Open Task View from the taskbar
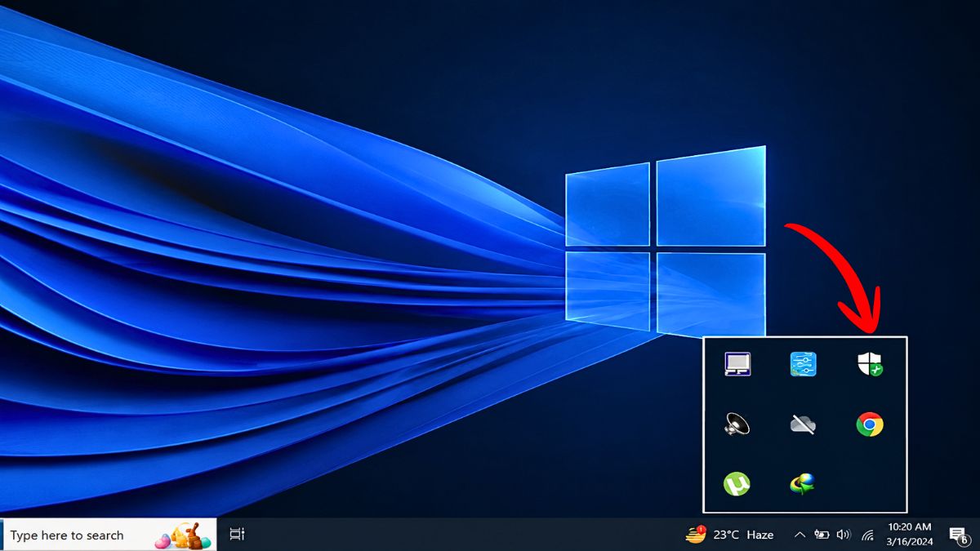The height and width of the screenshot is (551, 980). pyautogui.click(x=237, y=535)
